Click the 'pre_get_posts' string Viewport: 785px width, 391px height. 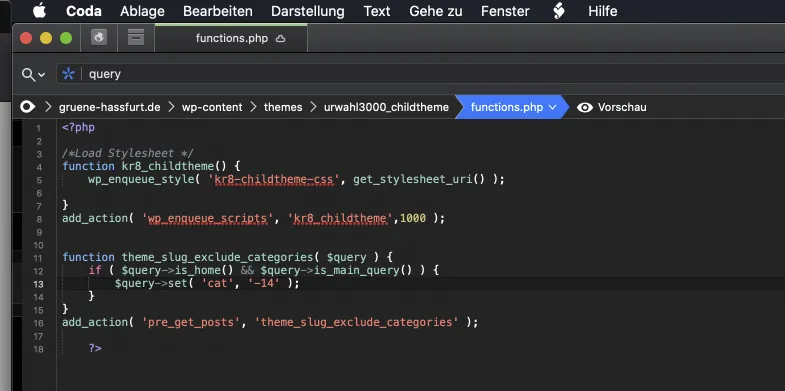[x=191, y=322]
